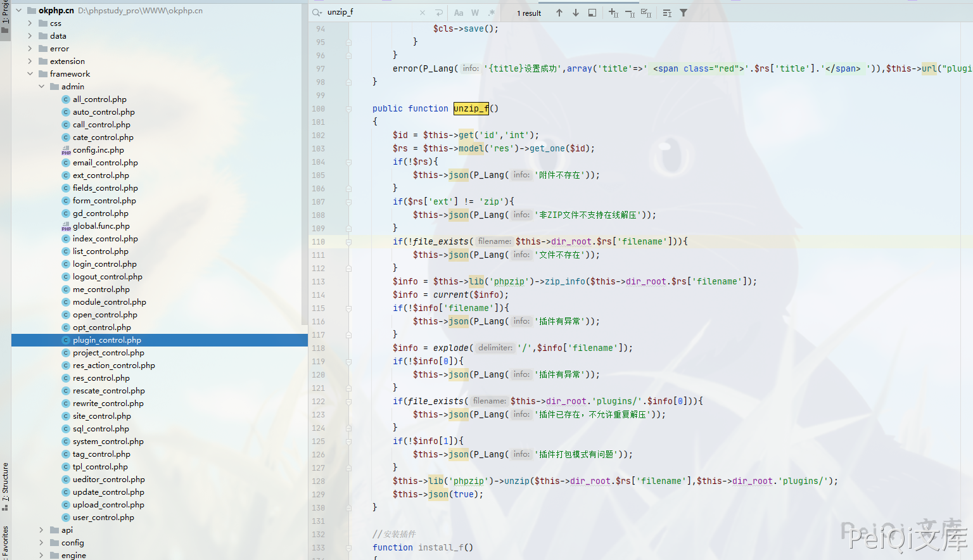Image resolution: width=973 pixels, height=560 pixels.
Task: Enable Regex (.*) search option
Action: click(491, 13)
